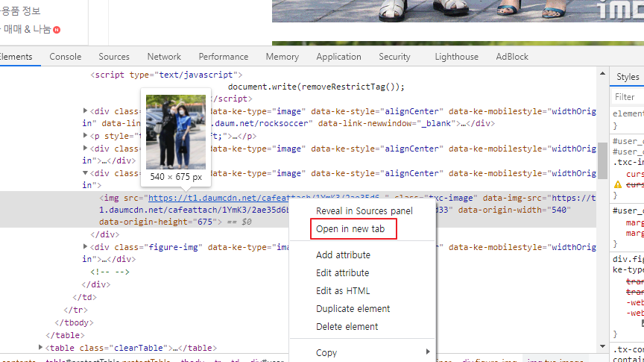This screenshot has height=362, width=644.
Task: Expand the first figure div with rocksoccer link
Action: click(x=85, y=110)
